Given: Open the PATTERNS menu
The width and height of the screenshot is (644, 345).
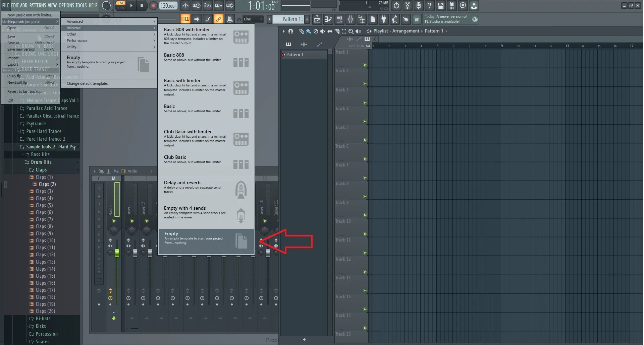Looking at the screenshot, I should click(38, 5).
